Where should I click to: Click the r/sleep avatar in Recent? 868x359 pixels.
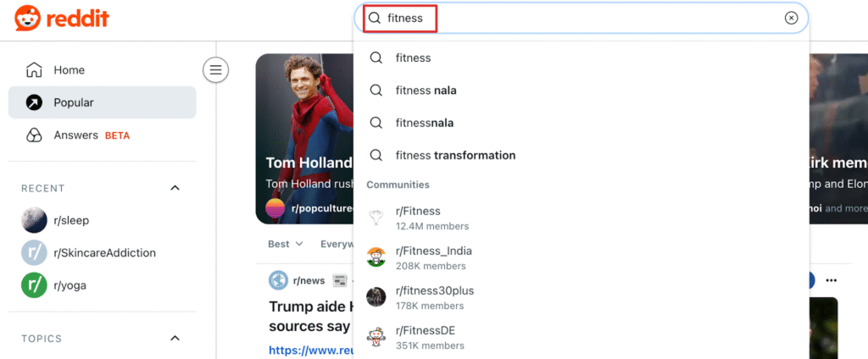34,220
